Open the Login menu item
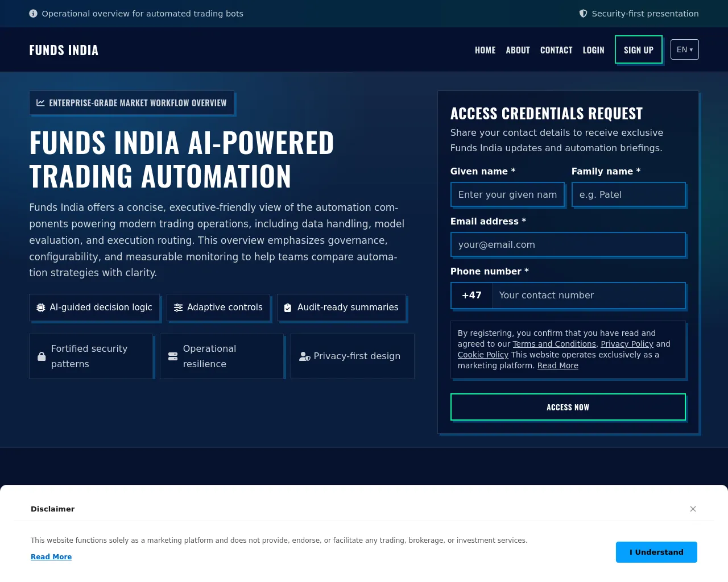Image resolution: width=728 pixels, height=582 pixels. point(593,50)
